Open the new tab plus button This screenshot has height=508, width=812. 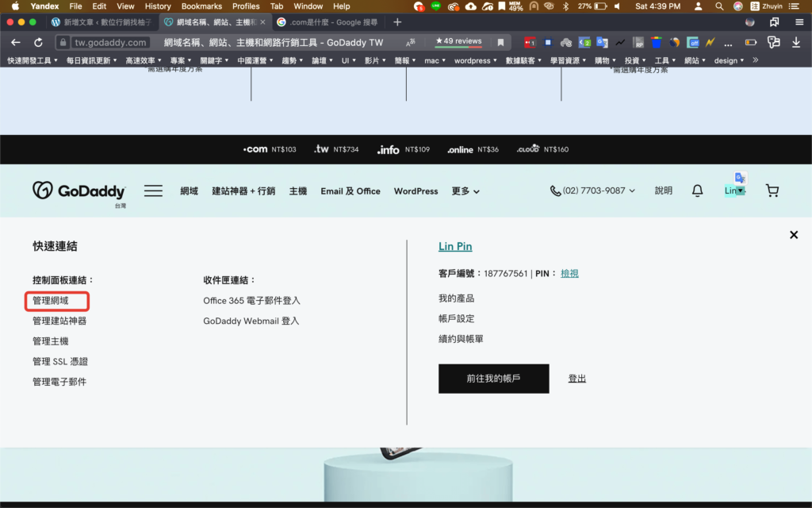[397, 22]
